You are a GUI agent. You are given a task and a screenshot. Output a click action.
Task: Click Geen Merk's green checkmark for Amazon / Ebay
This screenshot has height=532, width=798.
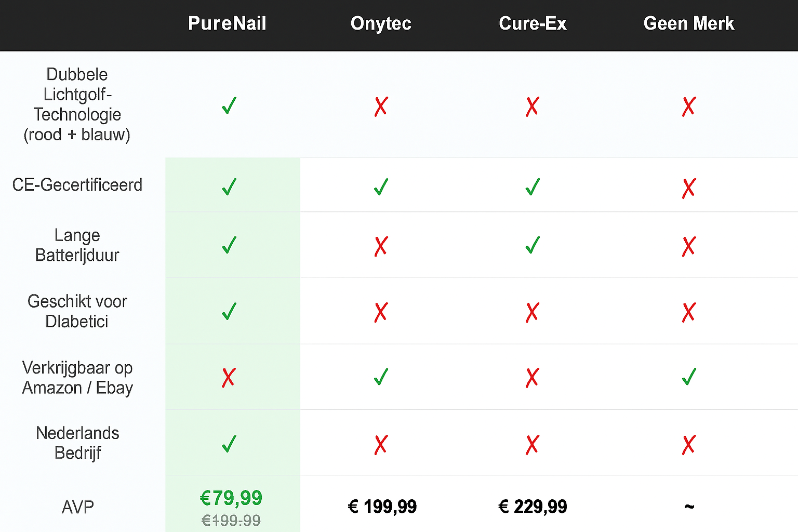click(689, 376)
